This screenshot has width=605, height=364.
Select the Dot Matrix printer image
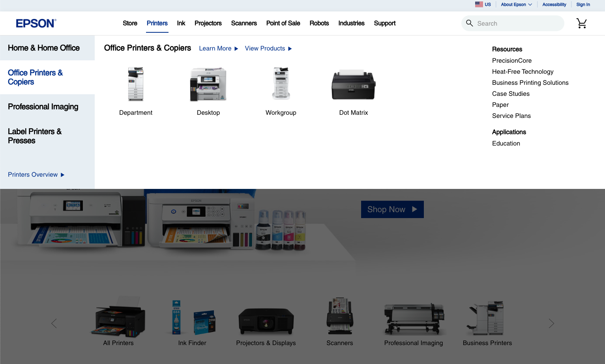[x=354, y=85]
